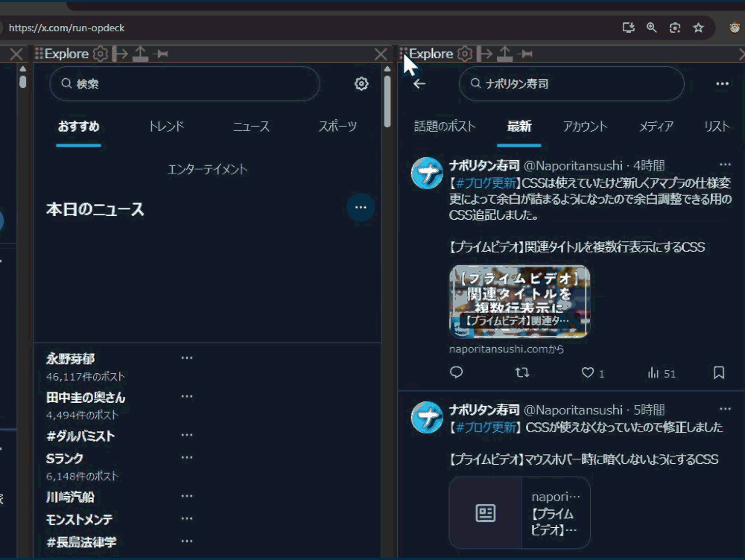The height and width of the screenshot is (560, 745).
Task: Open more options for 川崎汽船 trend
Action: click(x=187, y=496)
